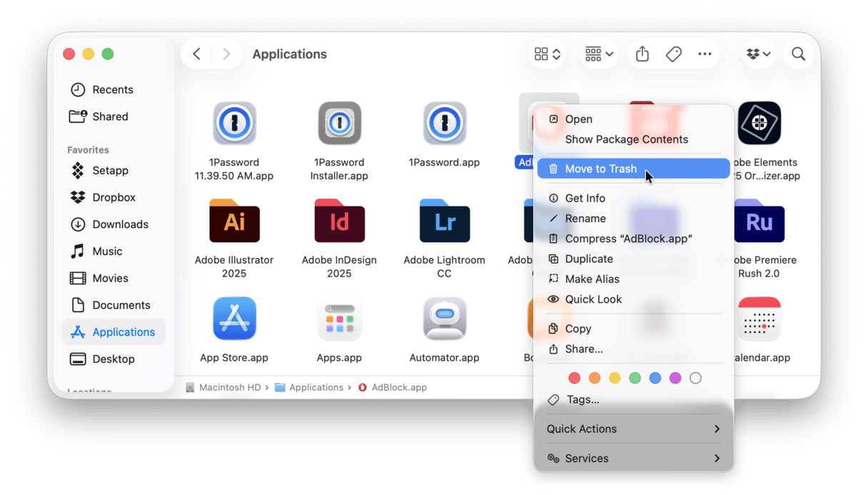Open the Adobe Illustrator 2025 app icon
Screen dimensions: 868x495
(234, 221)
